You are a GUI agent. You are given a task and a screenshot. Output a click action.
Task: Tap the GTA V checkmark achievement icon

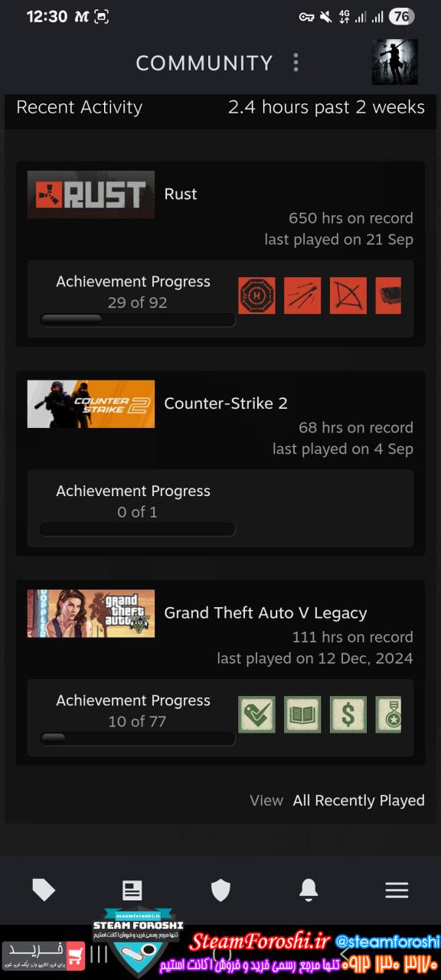256,714
